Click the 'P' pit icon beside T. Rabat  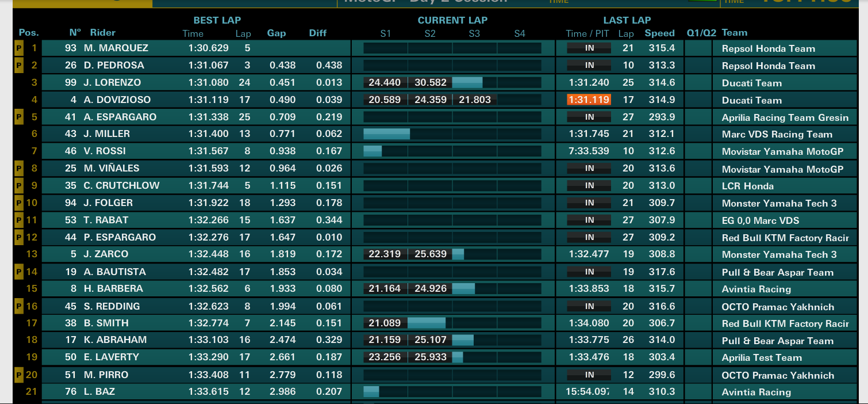coord(18,220)
